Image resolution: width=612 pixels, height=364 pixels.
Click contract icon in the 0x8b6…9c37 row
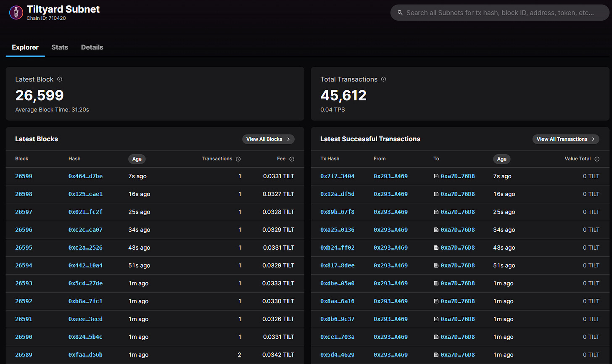tap(436, 319)
